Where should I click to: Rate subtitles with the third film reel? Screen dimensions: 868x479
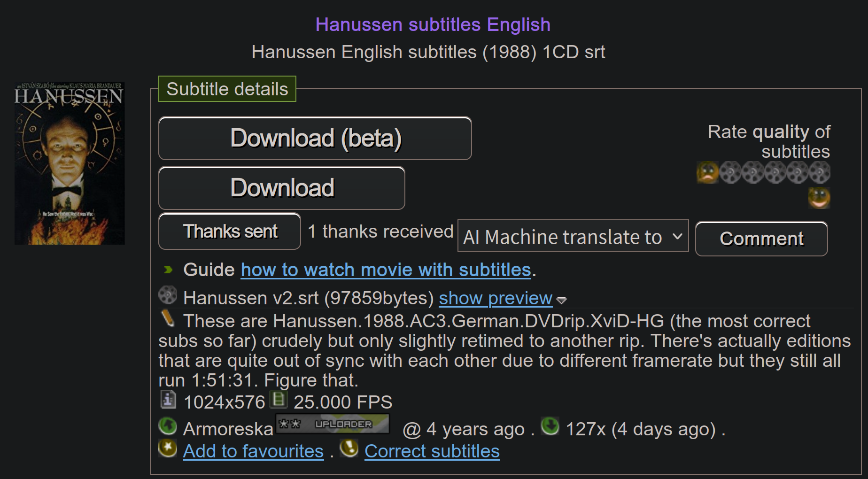click(x=775, y=172)
